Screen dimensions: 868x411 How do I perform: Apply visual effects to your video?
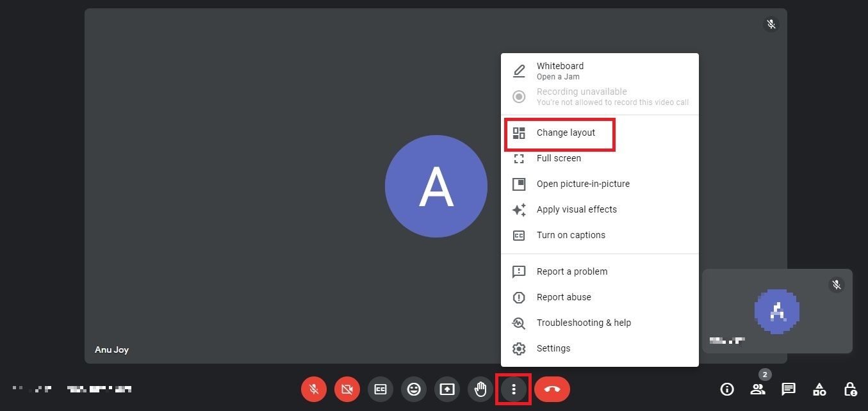pos(577,209)
